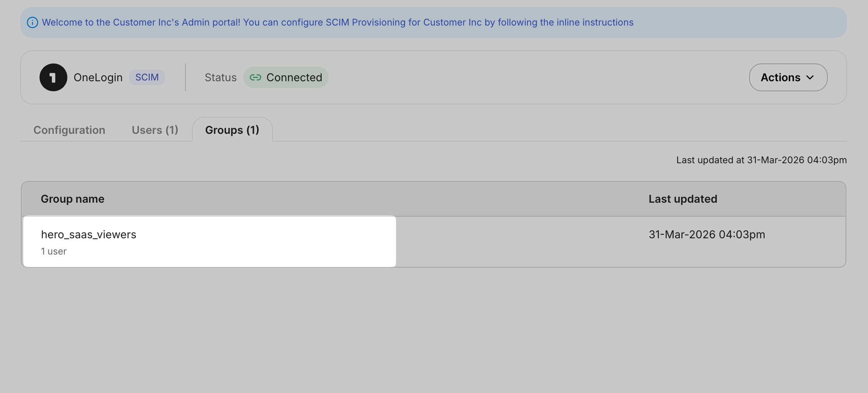Image resolution: width=868 pixels, height=393 pixels.
Task: Click the Group name column header
Action: (x=72, y=199)
